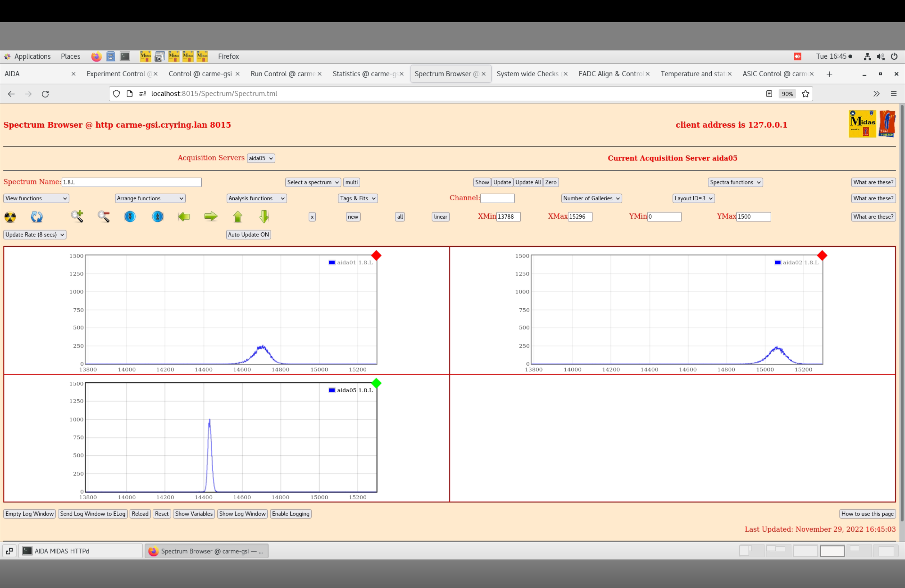Expand the Update Rate (8 secs) dropdown

point(35,235)
